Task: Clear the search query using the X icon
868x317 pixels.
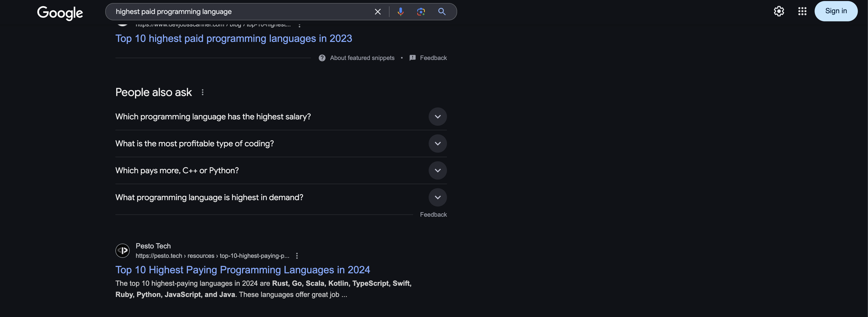Action: [377, 11]
